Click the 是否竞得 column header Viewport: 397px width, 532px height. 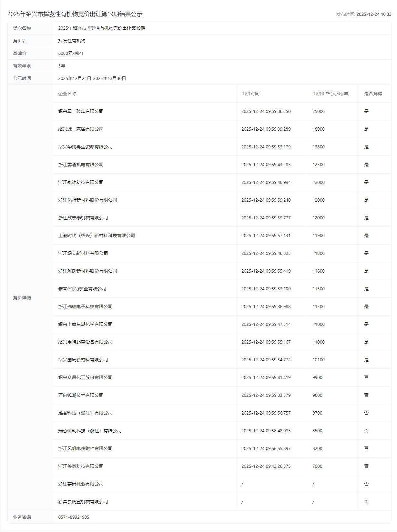point(373,94)
